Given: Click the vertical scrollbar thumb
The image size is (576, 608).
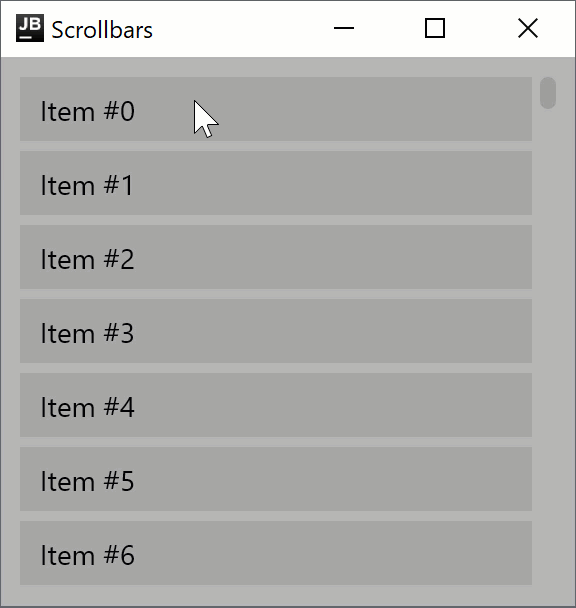Looking at the screenshot, I should (x=548, y=93).
